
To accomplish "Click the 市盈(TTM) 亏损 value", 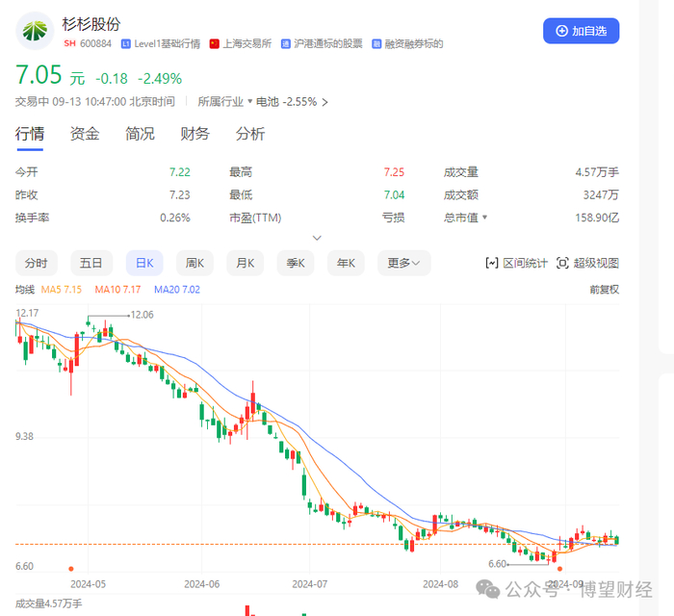I will pyautogui.click(x=393, y=218).
